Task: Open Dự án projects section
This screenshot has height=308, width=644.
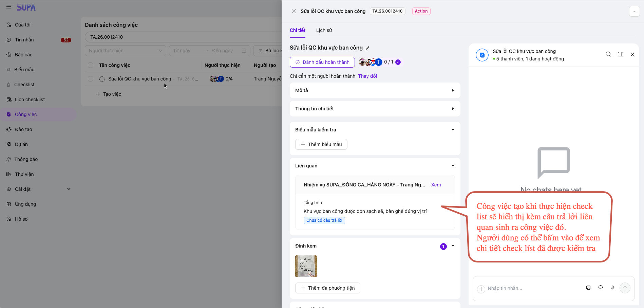Action: click(x=21, y=144)
